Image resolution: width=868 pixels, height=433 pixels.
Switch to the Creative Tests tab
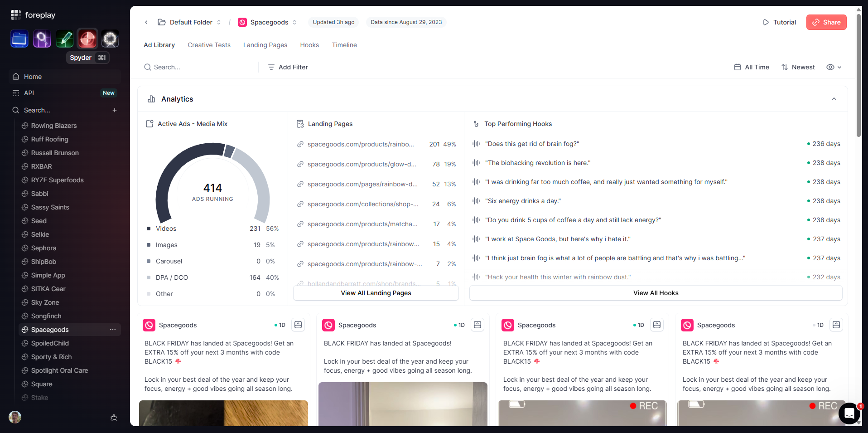(x=209, y=45)
